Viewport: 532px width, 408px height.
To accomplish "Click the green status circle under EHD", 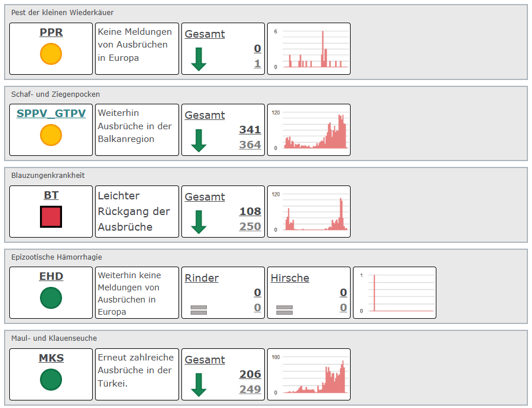I will (51, 298).
